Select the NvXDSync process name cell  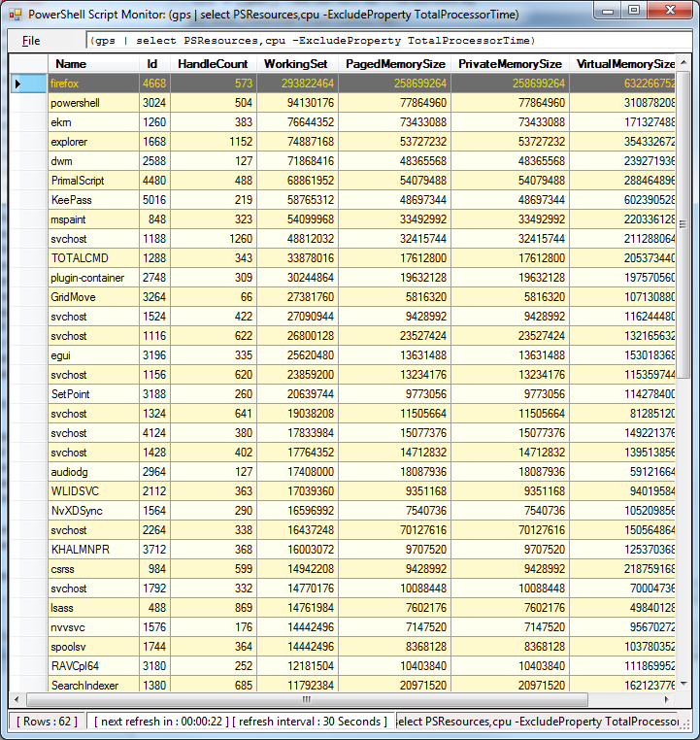pyautogui.click(x=93, y=511)
